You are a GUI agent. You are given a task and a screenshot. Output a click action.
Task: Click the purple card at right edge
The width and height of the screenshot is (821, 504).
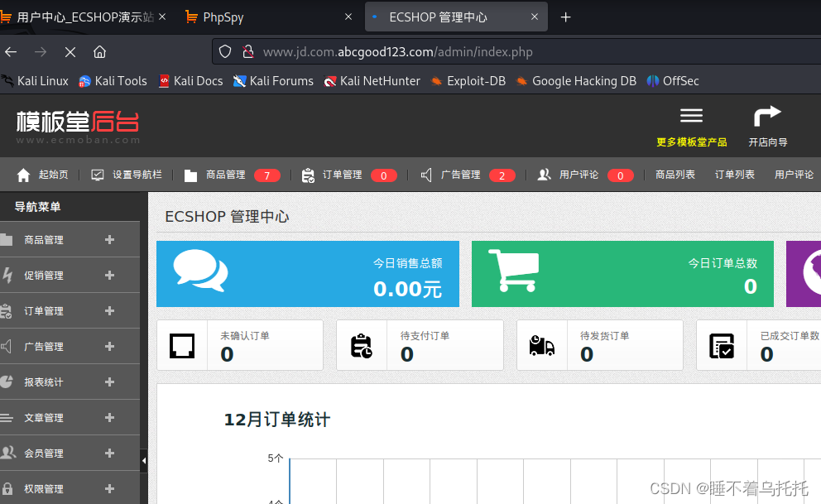click(804, 274)
